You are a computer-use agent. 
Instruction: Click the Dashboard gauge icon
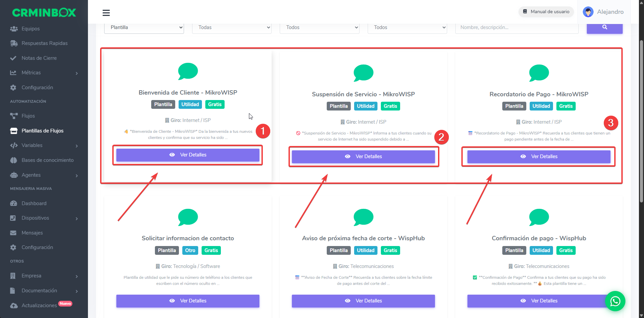click(14, 203)
